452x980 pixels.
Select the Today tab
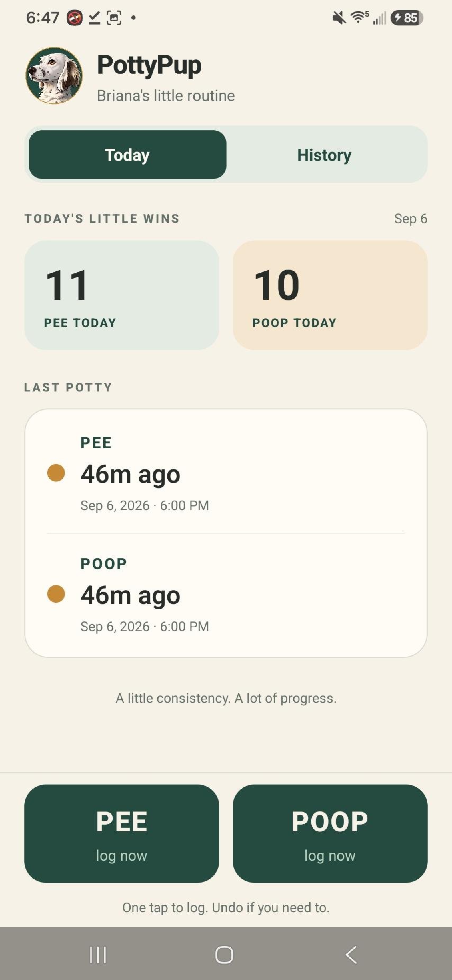pyautogui.click(x=128, y=155)
